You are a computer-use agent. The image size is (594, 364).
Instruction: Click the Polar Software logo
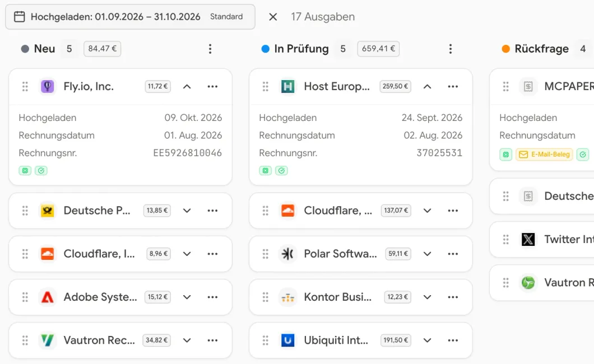[288, 254]
